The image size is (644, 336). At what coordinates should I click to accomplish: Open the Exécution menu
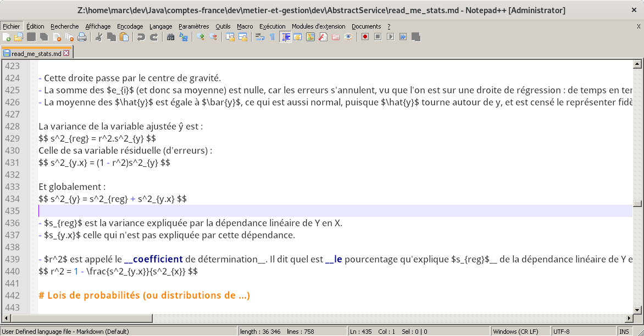[273, 26]
